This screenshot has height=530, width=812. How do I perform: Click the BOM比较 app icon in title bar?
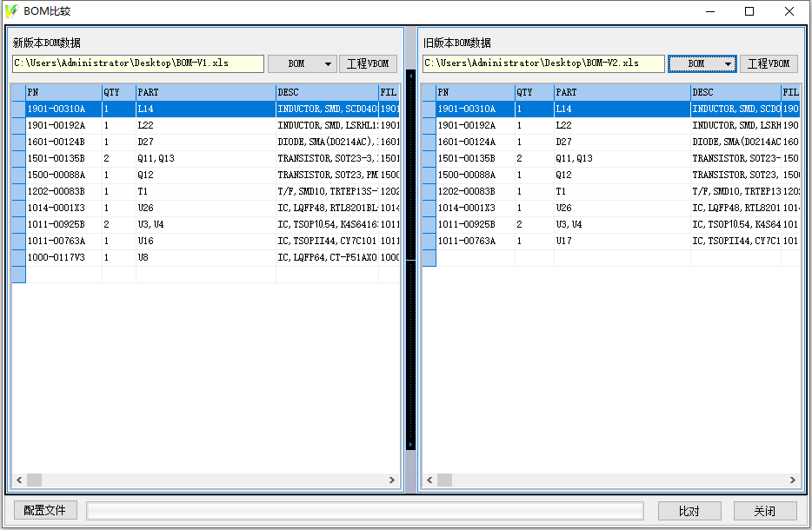[x=11, y=11]
